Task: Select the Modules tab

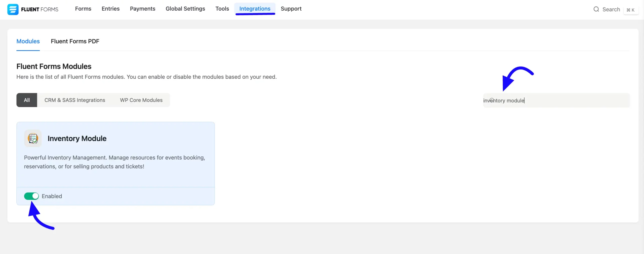Action: point(28,41)
